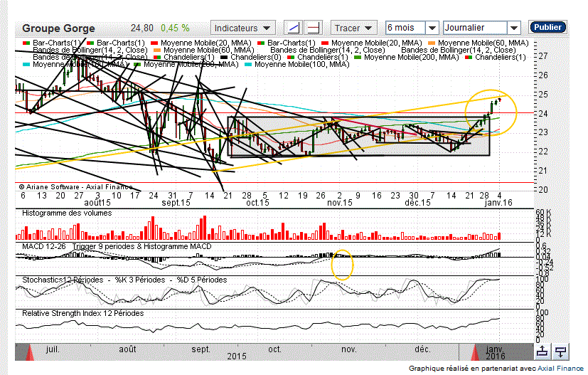Click the Relative Strength Index 12 Périodes label
This screenshot has width=588, height=375.
click(82, 313)
